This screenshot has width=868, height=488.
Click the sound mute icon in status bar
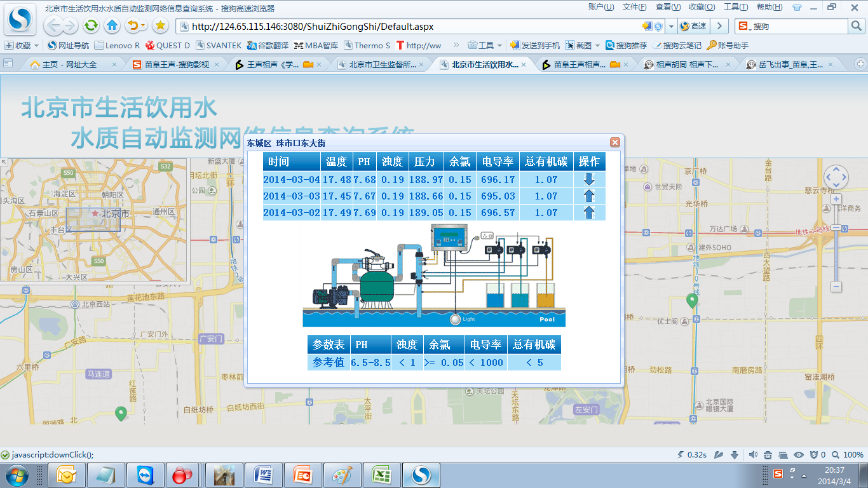pos(754,455)
